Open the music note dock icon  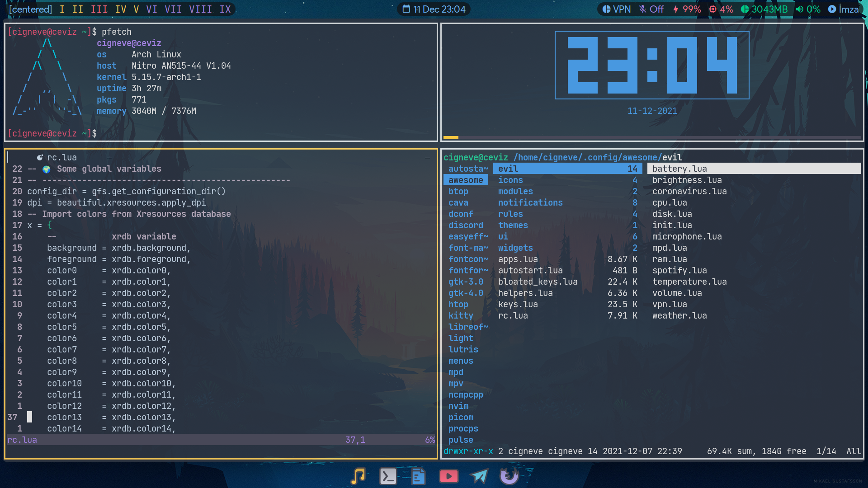click(x=358, y=476)
